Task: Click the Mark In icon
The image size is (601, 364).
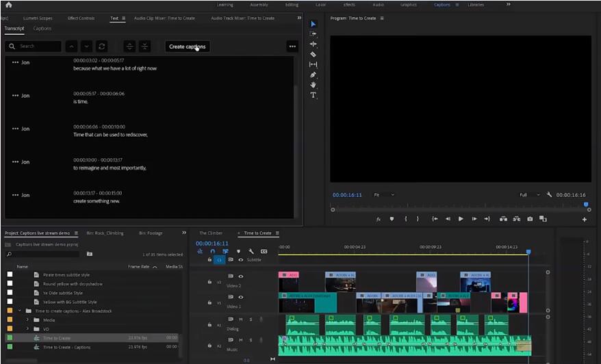Action: [406, 219]
